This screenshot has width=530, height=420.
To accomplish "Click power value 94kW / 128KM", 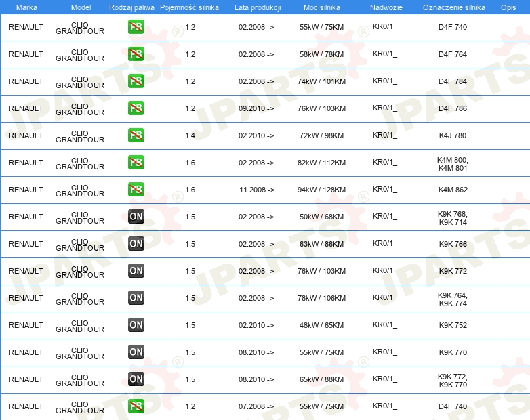I will 321,190.
